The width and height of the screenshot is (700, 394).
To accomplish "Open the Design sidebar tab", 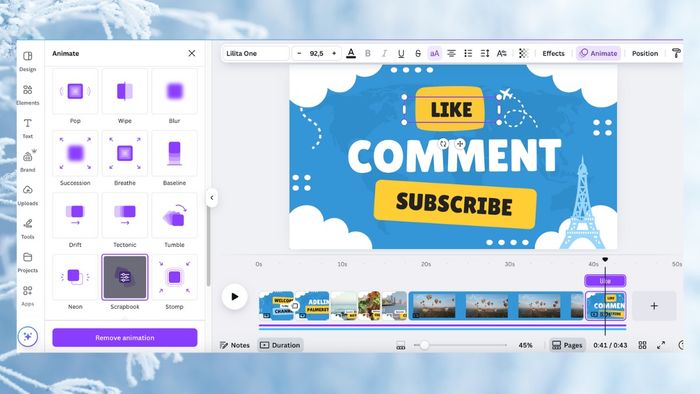I will pos(28,61).
